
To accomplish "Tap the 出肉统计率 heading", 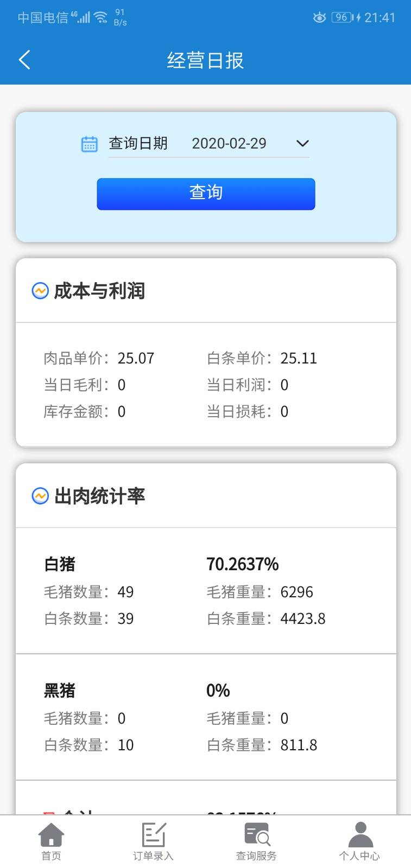I will (x=99, y=496).
